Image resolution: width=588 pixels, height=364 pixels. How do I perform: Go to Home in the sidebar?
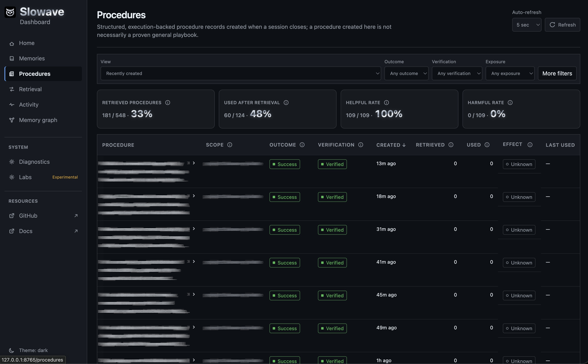click(43, 43)
